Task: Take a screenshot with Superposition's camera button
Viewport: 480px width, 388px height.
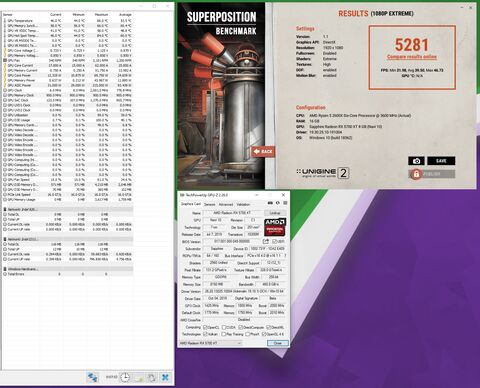Action: tap(416, 161)
